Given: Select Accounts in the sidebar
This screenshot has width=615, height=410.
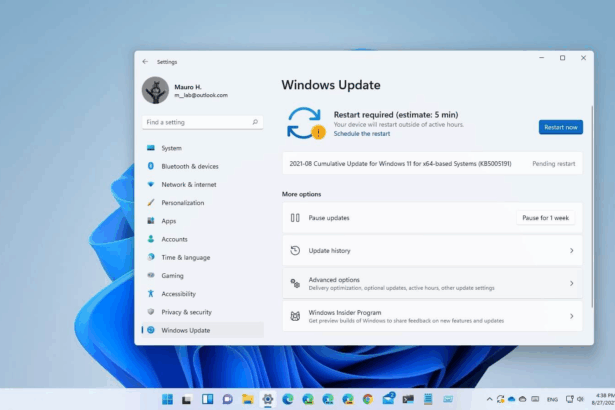Looking at the screenshot, I should pos(202,239).
